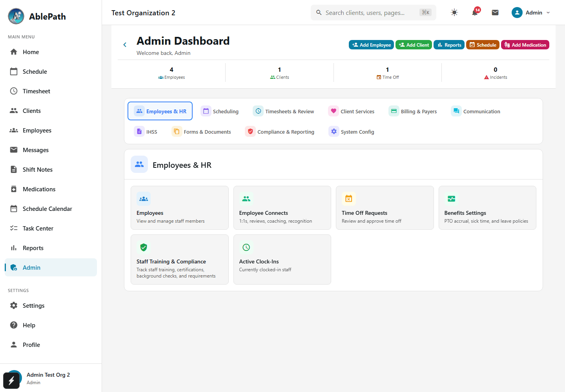Open the Employees card
The width and height of the screenshot is (565, 392).
pyautogui.click(x=180, y=208)
